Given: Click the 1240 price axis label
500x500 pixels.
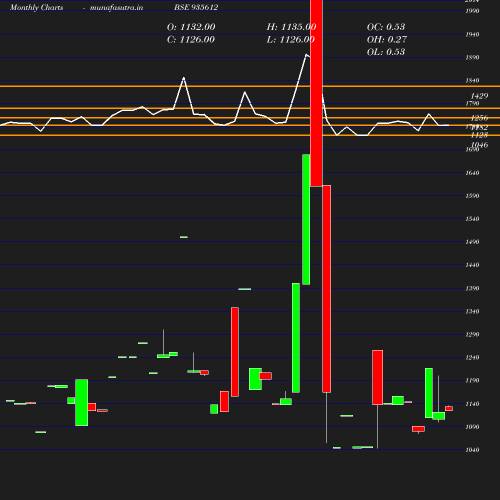Looking at the screenshot, I should 472,357.
